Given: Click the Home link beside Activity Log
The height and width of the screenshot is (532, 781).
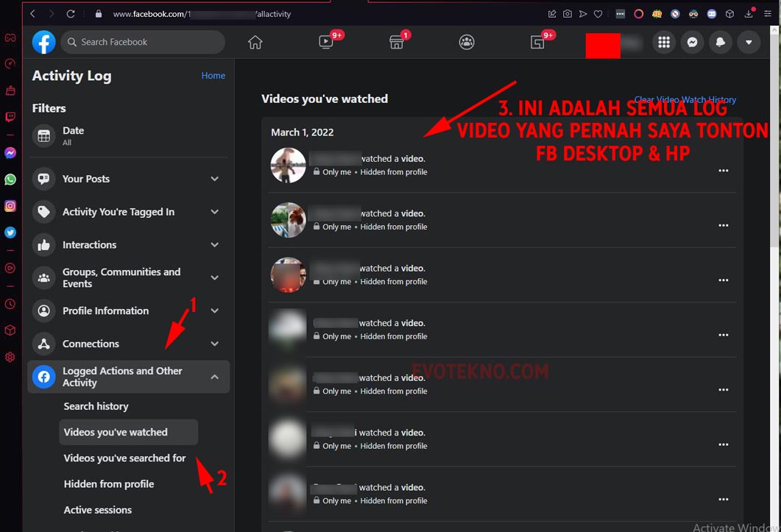Looking at the screenshot, I should (x=213, y=76).
